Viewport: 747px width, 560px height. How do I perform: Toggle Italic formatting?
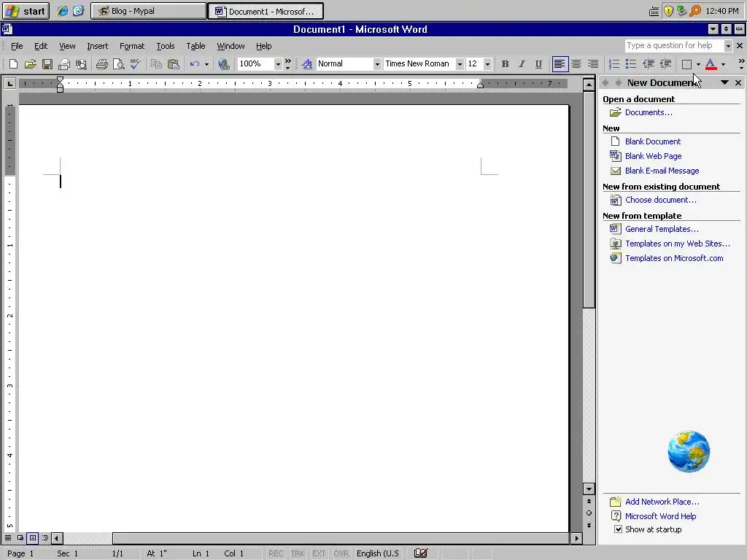522,64
